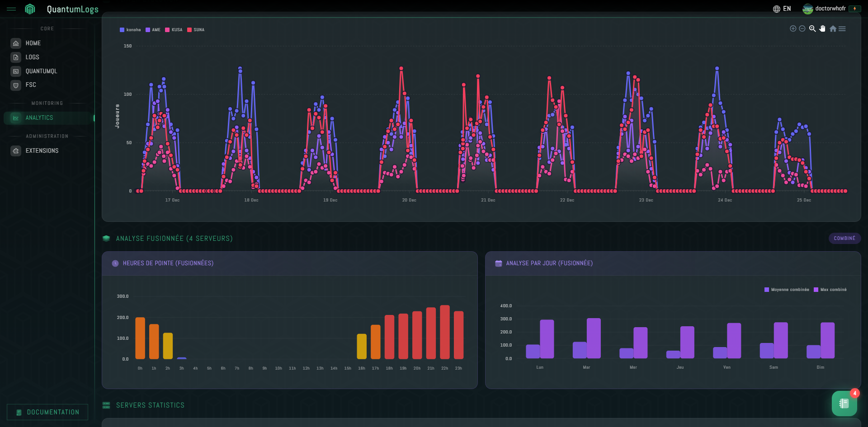Toggle Moyenne combinée legend entry
This screenshot has height=427, width=868.
[x=787, y=290]
